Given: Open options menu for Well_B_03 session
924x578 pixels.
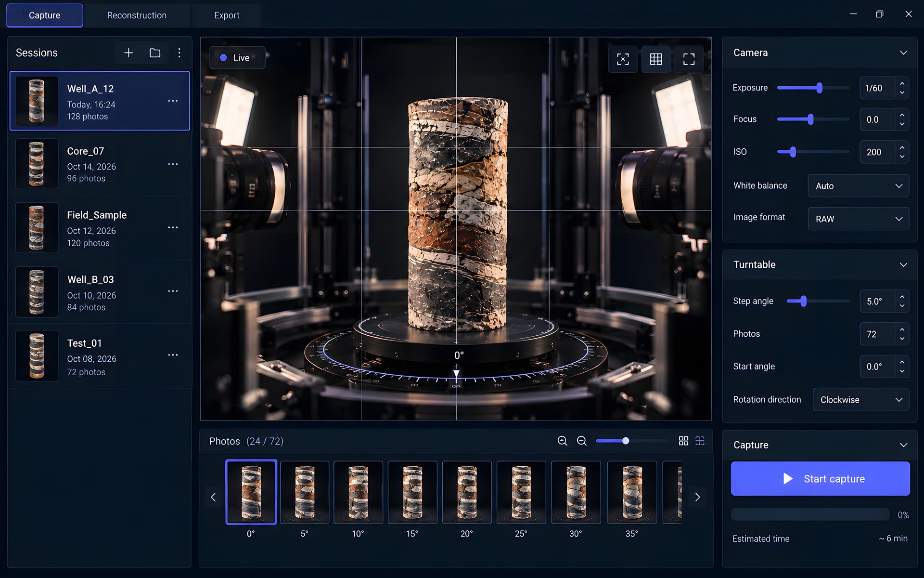Looking at the screenshot, I should coord(173,291).
